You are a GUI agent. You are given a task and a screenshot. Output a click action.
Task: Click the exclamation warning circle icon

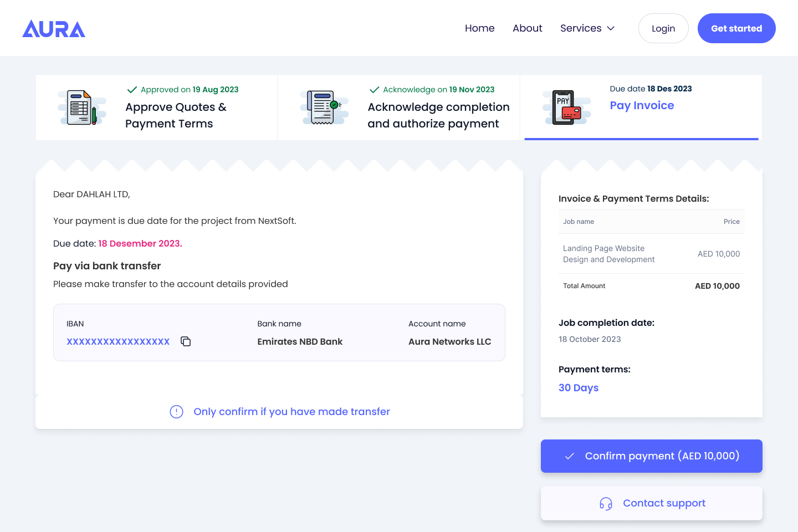pyautogui.click(x=176, y=412)
